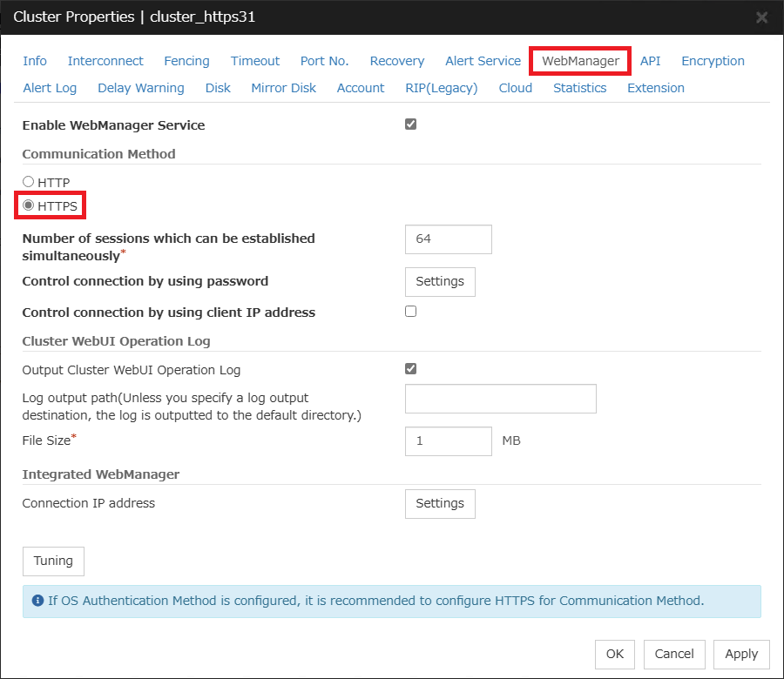
Task: Select the HTTP communication method
Action: [27, 182]
